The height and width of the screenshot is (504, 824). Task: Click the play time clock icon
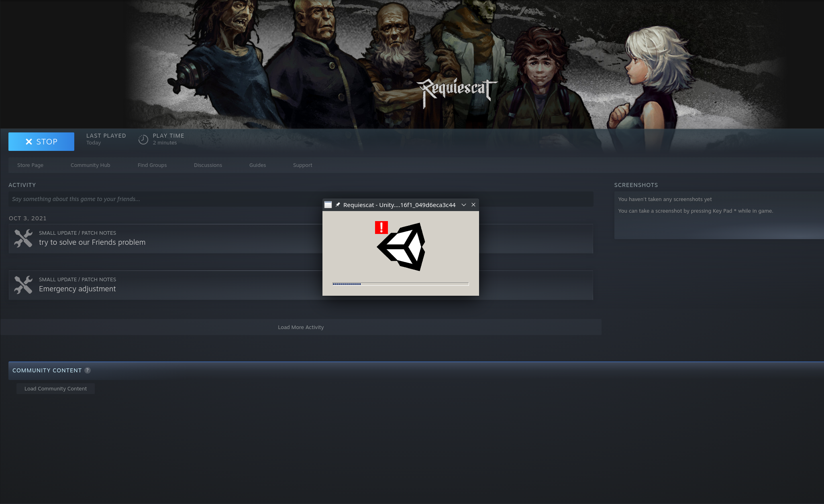click(143, 140)
